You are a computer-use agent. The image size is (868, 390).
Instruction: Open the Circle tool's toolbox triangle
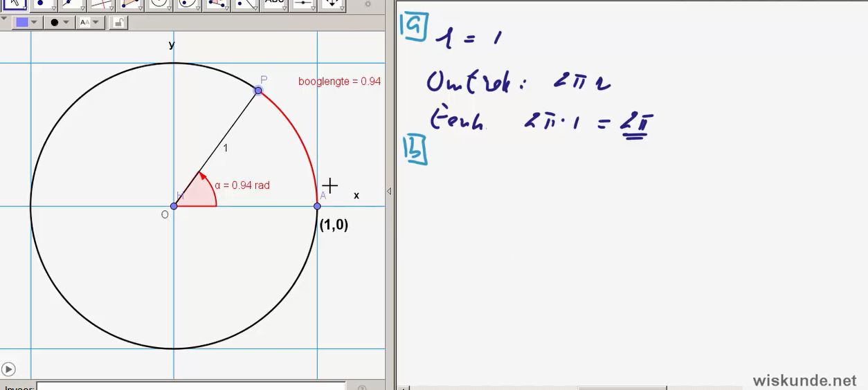point(168,8)
